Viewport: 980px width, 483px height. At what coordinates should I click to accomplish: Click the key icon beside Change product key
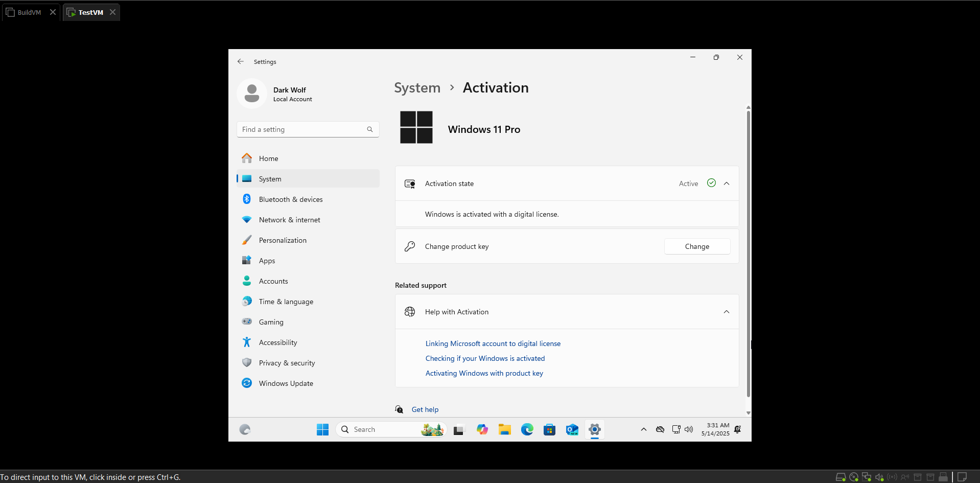(410, 246)
